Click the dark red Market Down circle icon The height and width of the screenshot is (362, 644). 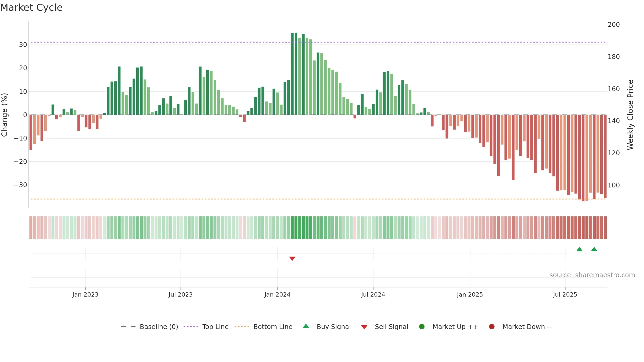492,327
